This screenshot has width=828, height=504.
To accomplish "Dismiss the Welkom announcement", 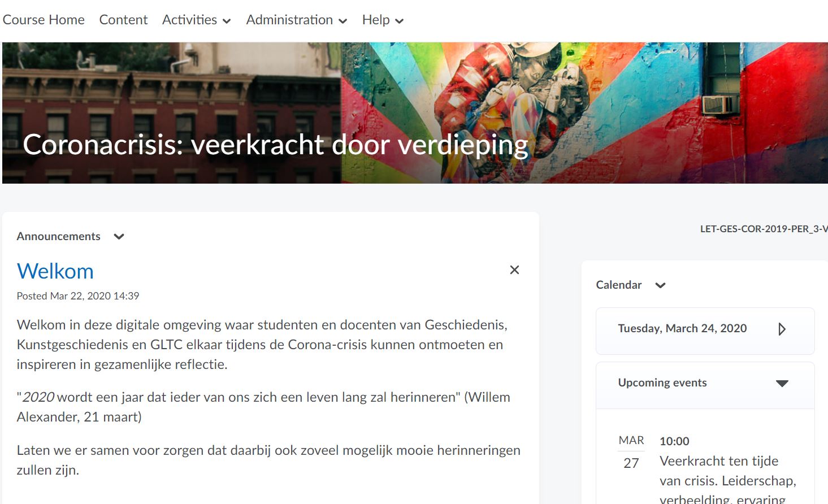I will point(514,270).
